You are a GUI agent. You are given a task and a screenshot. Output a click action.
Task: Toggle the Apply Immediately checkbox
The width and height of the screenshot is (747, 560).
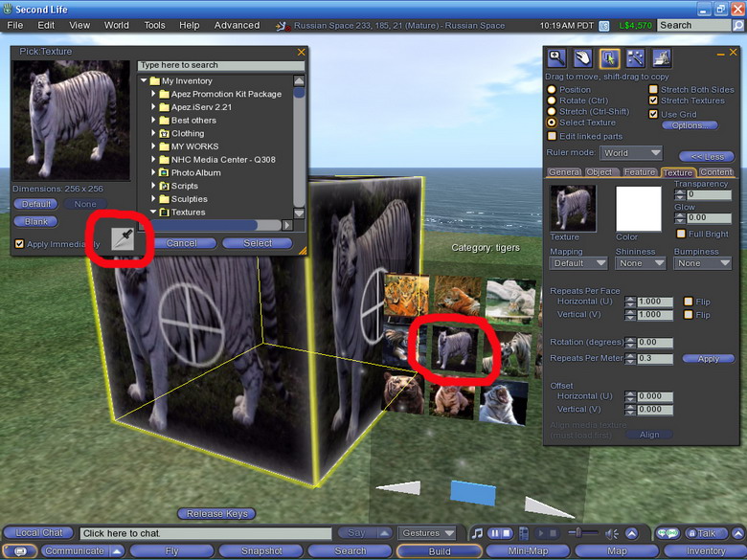click(x=19, y=244)
